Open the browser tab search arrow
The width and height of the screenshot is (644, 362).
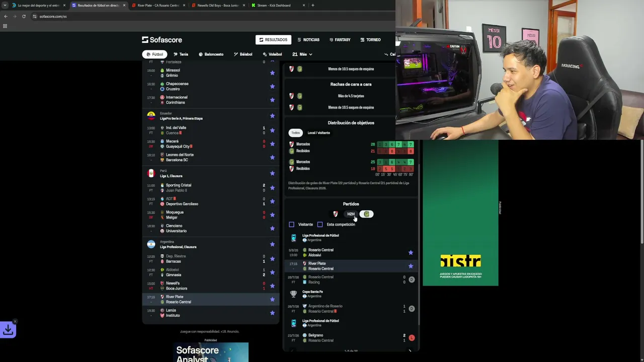(6, 6)
